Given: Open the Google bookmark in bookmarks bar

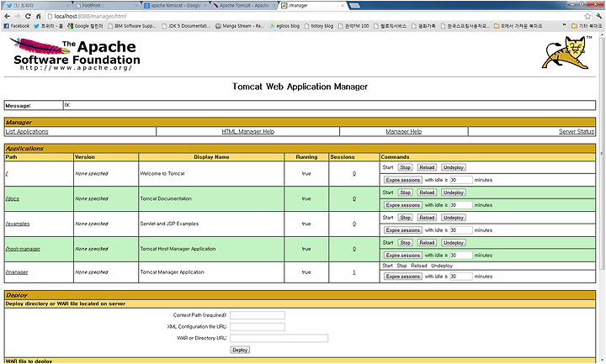Looking at the screenshot, I should pyautogui.click(x=85, y=26).
